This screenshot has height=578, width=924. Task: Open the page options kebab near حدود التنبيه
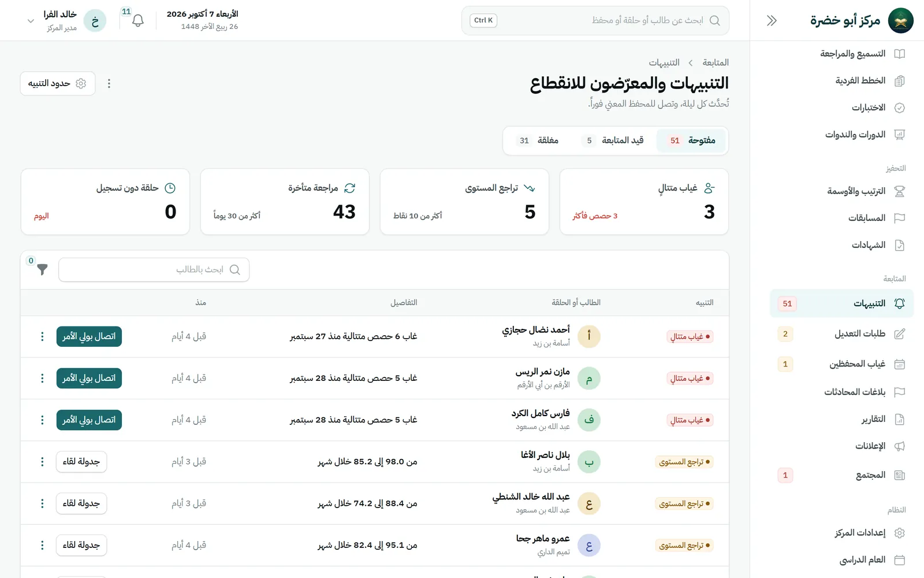(x=109, y=84)
